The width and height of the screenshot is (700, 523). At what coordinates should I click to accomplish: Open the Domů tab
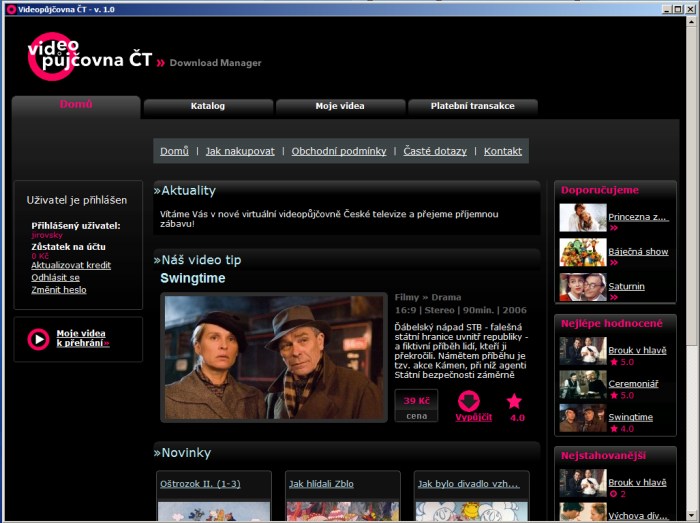[x=76, y=106]
